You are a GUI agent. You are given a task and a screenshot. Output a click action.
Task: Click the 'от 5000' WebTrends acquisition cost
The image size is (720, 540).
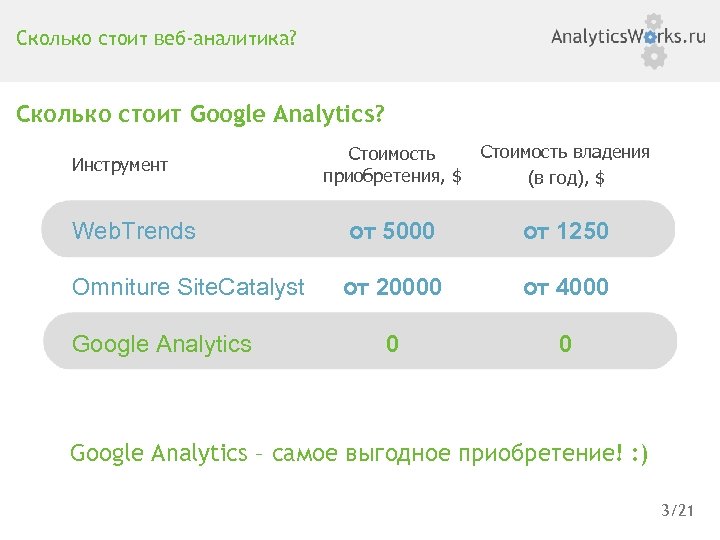click(392, 231)
